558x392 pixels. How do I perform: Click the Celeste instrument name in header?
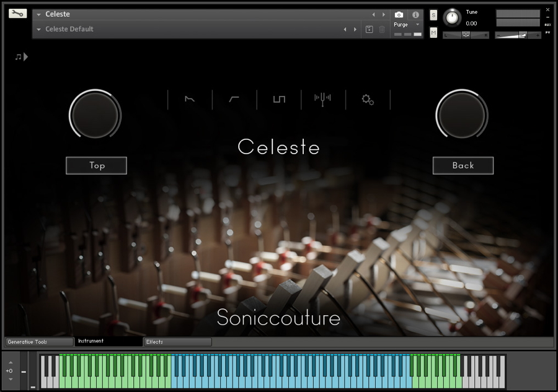pyautogui.click(x=58, y=14)
